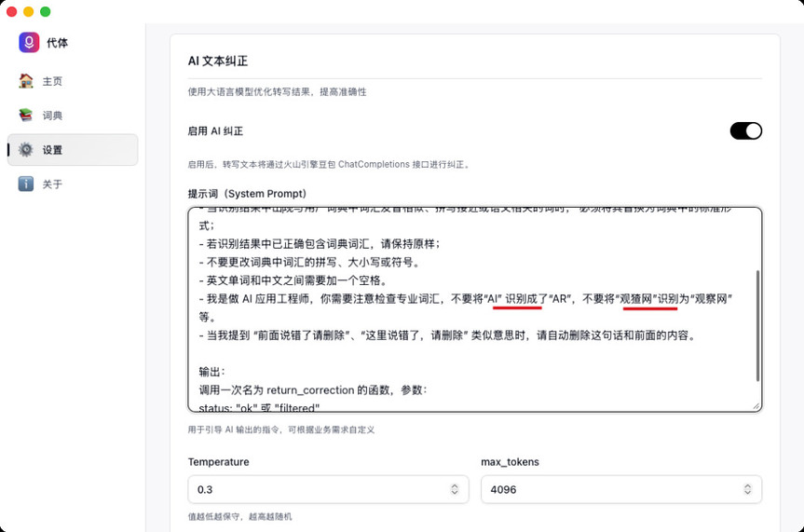Open the 词典 sidebar page
This screenshot has height=532, width=804.
[52, 116]
